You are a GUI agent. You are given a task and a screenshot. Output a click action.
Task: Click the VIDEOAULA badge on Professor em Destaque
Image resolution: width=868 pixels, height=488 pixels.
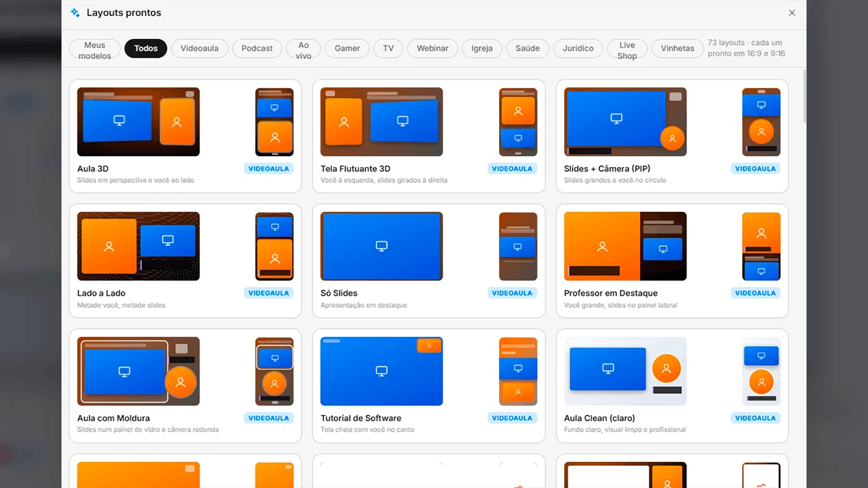click(755, 293)
